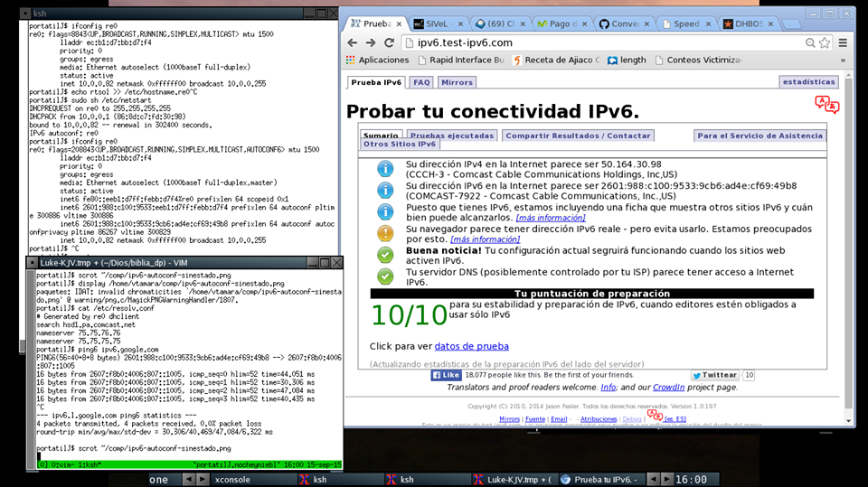Viewport: 868px width, 487px height.
Task: Show hidden bookmarks with the chevron
Action: coord(843,61)
